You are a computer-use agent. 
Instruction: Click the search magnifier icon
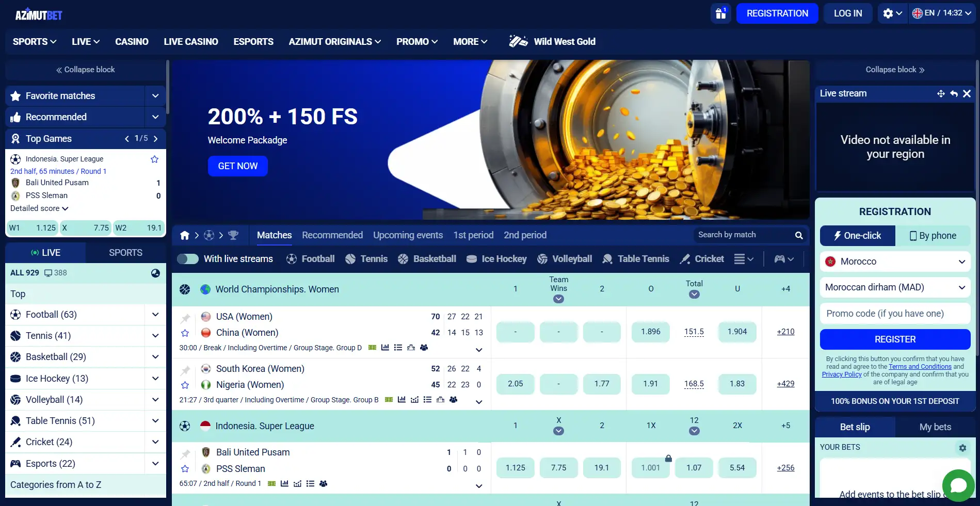tap(799, 235)
